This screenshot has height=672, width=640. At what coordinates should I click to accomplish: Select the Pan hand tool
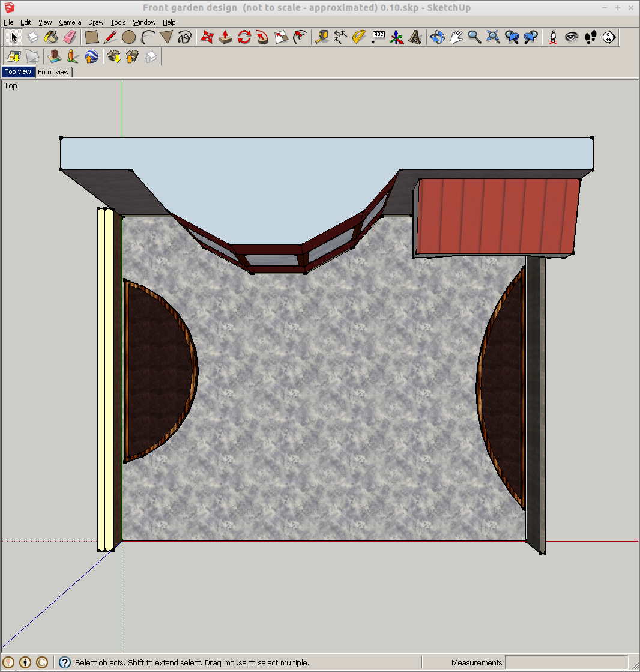coord(456,37)
